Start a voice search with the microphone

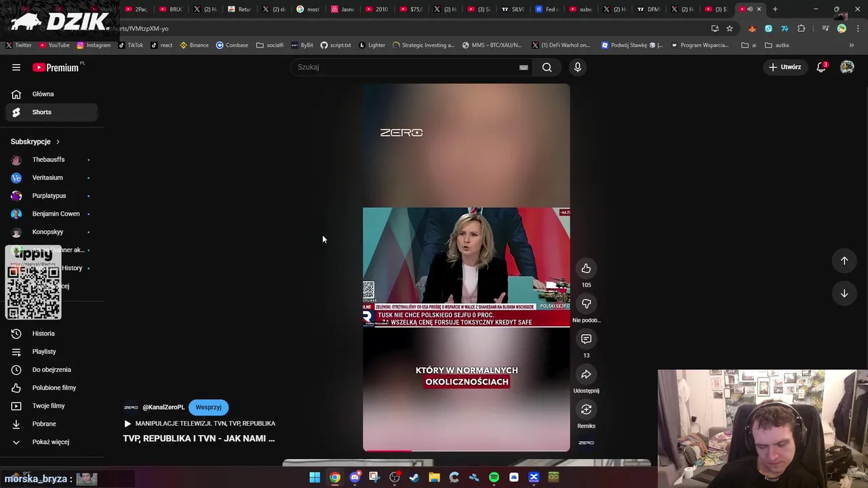tap(578, 67)
